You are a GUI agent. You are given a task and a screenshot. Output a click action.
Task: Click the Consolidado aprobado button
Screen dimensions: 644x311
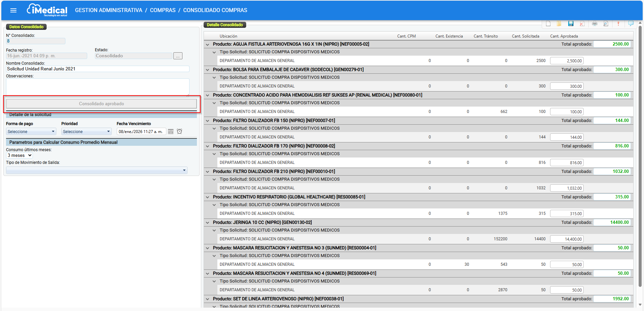(x=101, y=104)
